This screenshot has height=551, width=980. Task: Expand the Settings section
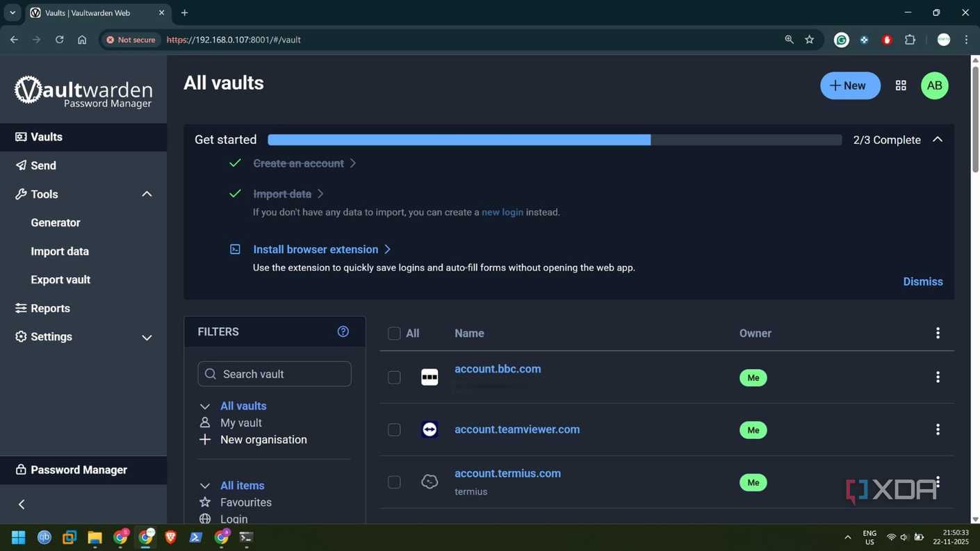tap(147, 337)
